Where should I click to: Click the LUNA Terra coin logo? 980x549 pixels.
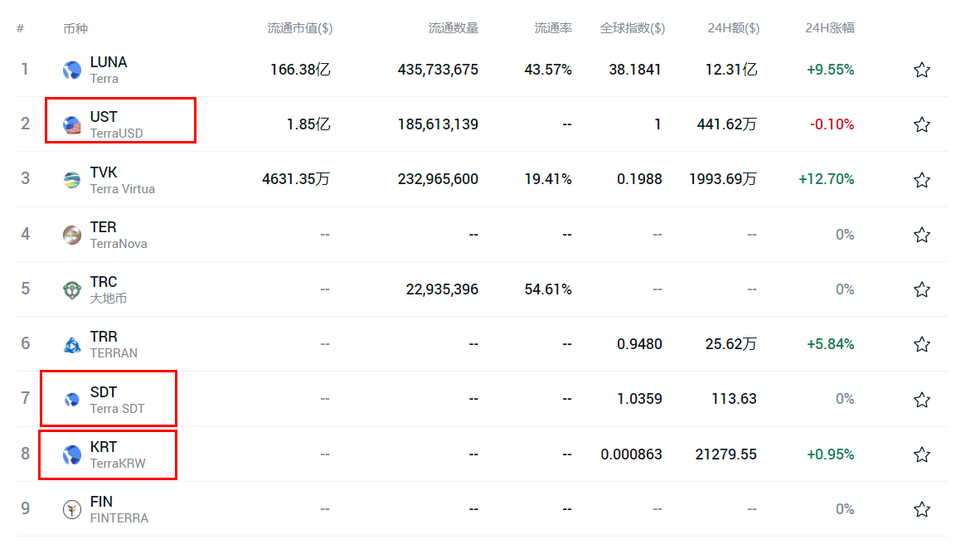point(72,70)
